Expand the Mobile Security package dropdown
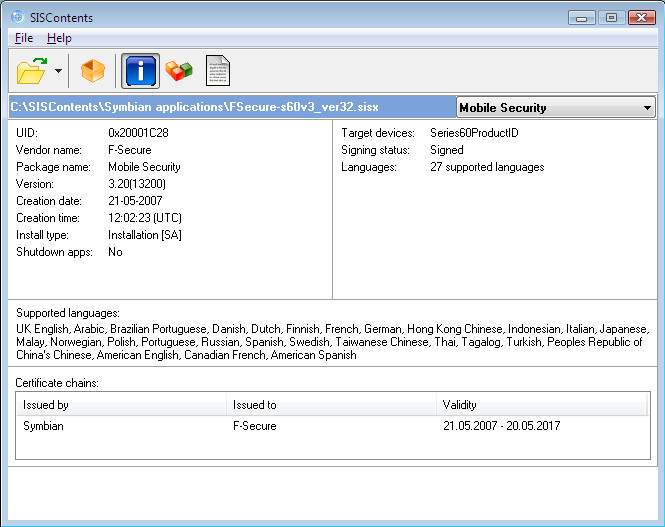Viewport: 665px width, 527px height. tap(556, 108)
